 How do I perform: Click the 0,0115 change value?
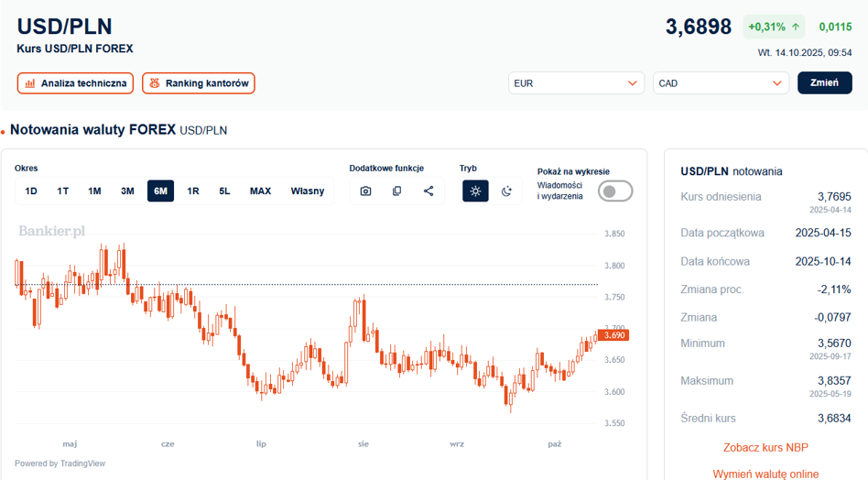pos(835,27)
